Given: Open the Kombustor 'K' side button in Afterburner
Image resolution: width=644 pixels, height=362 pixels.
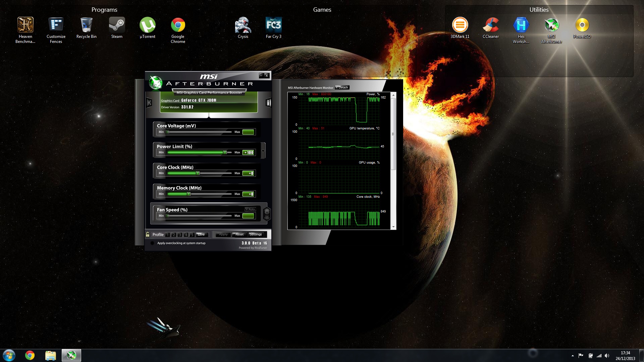Looking at the screenshot, I should click(149, 103).
